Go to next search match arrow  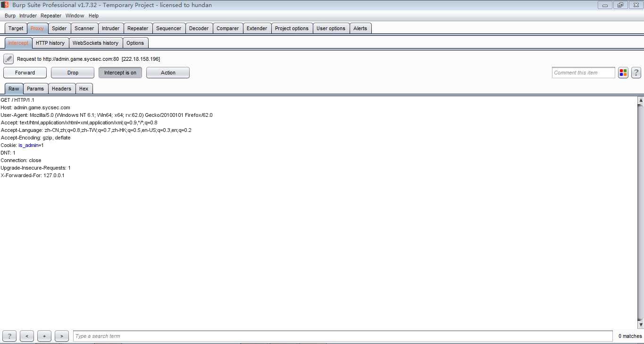tap(62, 336)
